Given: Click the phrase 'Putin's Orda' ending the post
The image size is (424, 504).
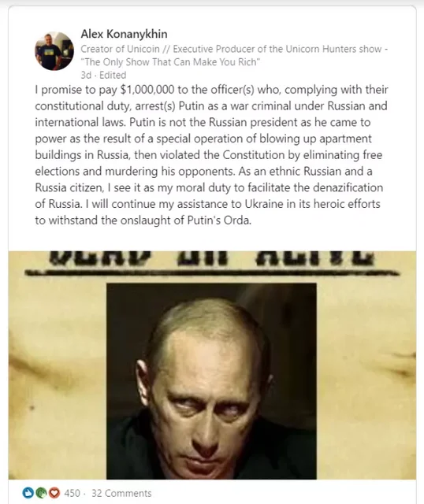Looking at the screenshot, I should click(x=219, y=220).
